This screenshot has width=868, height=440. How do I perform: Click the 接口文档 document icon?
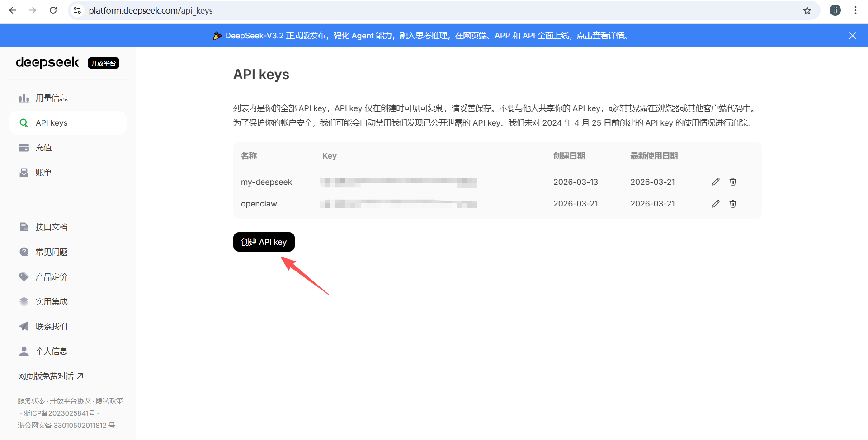tap(24, 227)
